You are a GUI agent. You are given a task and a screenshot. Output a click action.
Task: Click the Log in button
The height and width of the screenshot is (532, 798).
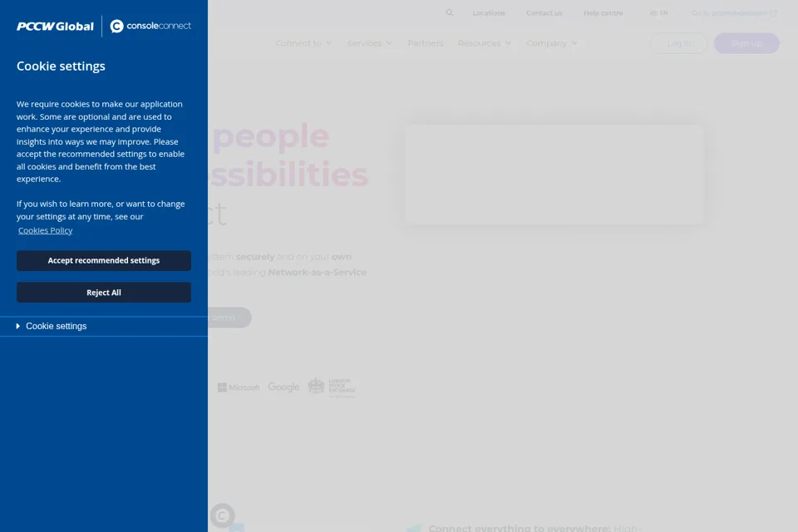pyautogui.click(x=679, y=43)
